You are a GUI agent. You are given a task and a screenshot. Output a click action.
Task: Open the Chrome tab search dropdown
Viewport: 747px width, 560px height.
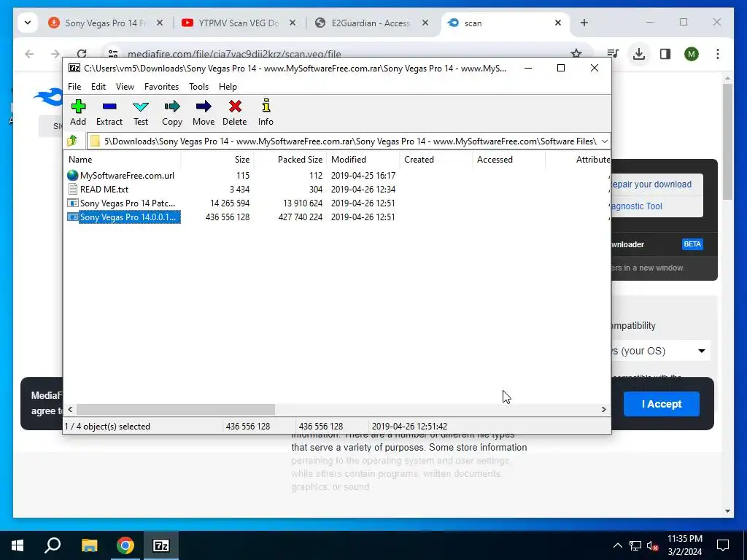click(x=28, y=23)
